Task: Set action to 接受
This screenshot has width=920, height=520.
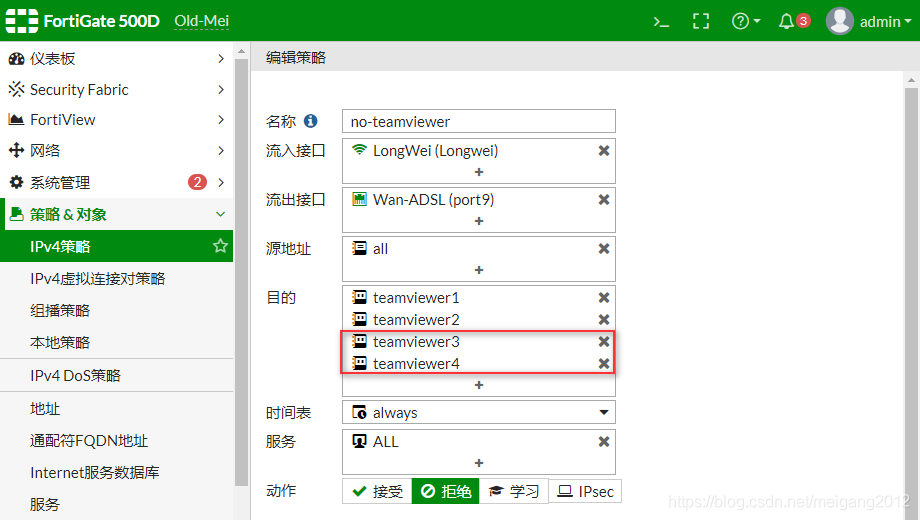Action: (377, 491)
